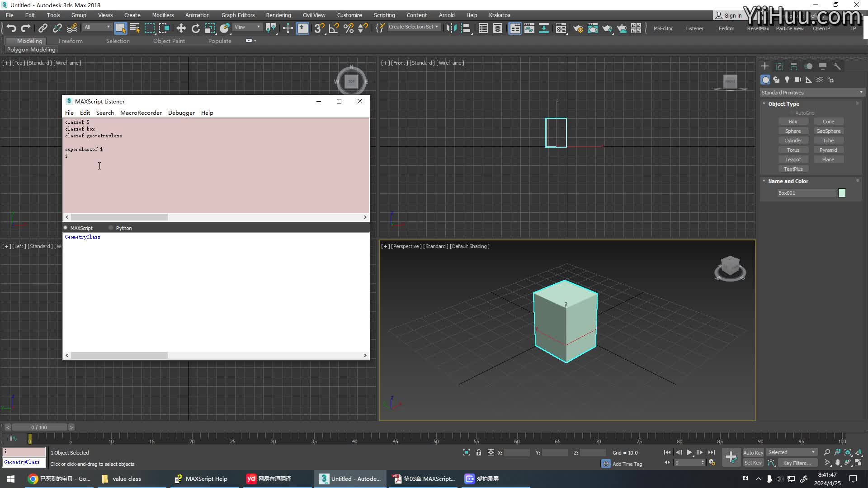
Task: Switch to the Freeform ribbon tab
Action: click(x=71, y=41)
